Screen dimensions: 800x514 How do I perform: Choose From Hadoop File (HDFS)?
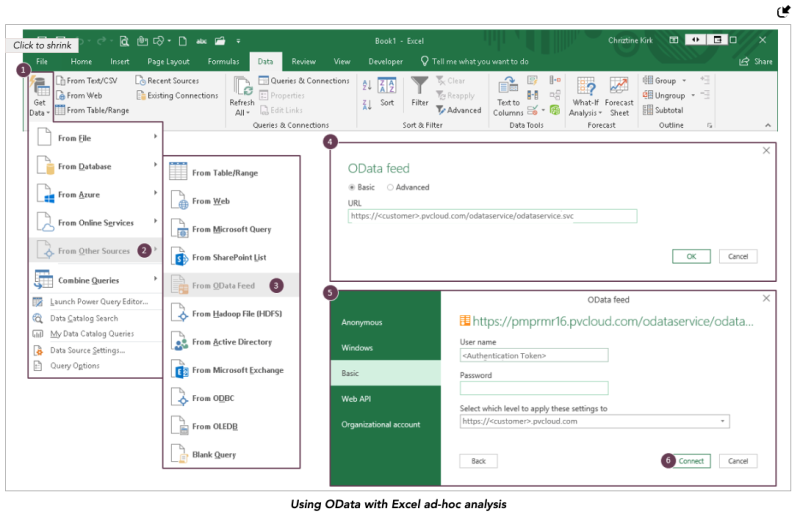click(231, 313)
